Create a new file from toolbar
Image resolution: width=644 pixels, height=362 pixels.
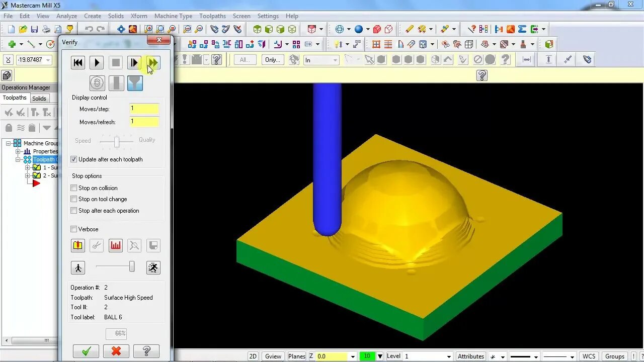(x=12, y=29)
